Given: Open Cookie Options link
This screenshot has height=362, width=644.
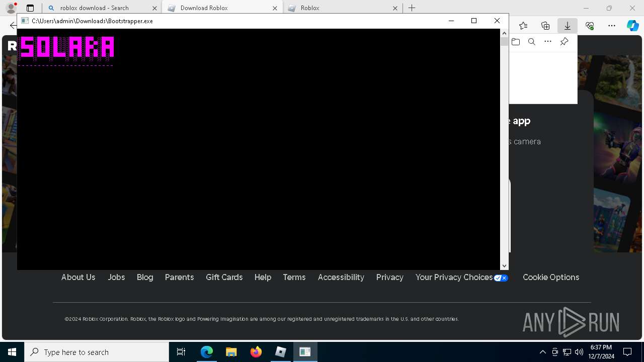Looking at the screenshot, I should point(551,277).
